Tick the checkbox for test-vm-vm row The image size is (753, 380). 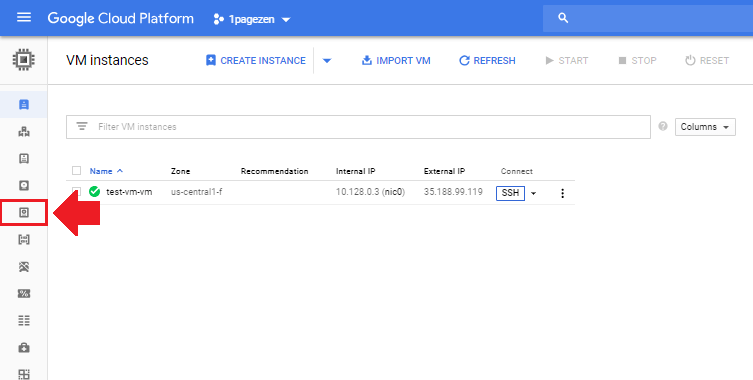[76, 192]
